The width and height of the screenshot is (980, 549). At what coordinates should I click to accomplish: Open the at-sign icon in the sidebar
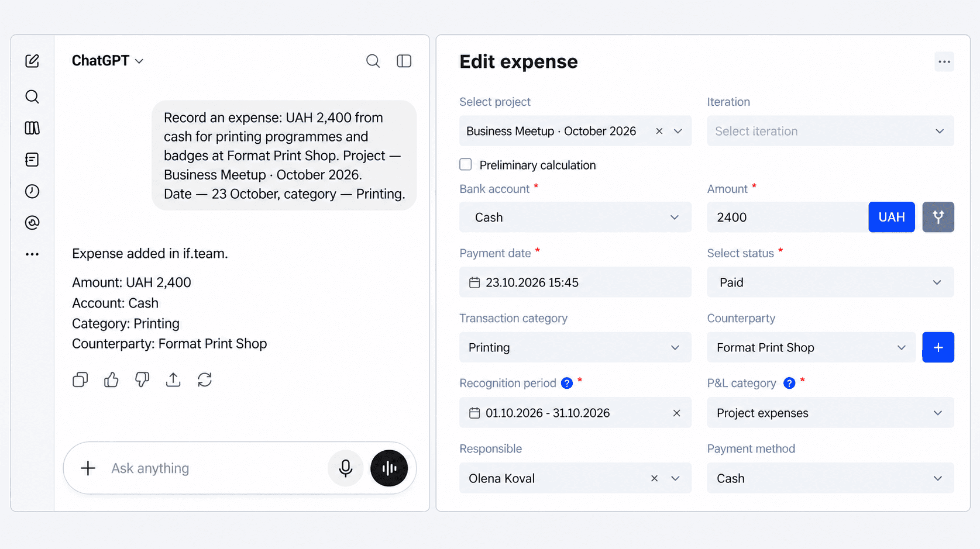pos(32,223)
